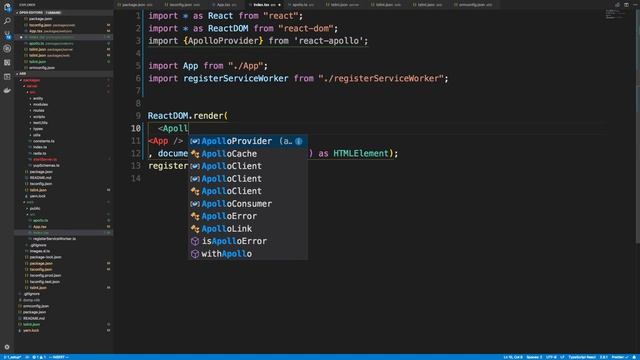Pick isApolloError from the suggestions

[x=248, y=241]
